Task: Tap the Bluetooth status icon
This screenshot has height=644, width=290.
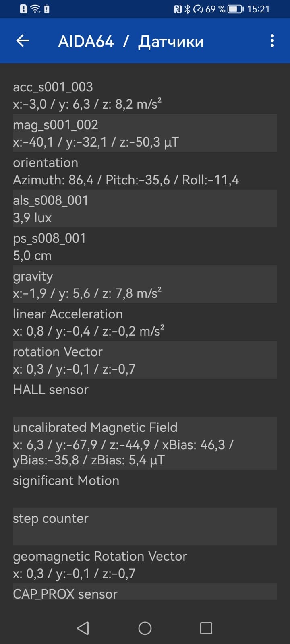Action: click(187, 9)
